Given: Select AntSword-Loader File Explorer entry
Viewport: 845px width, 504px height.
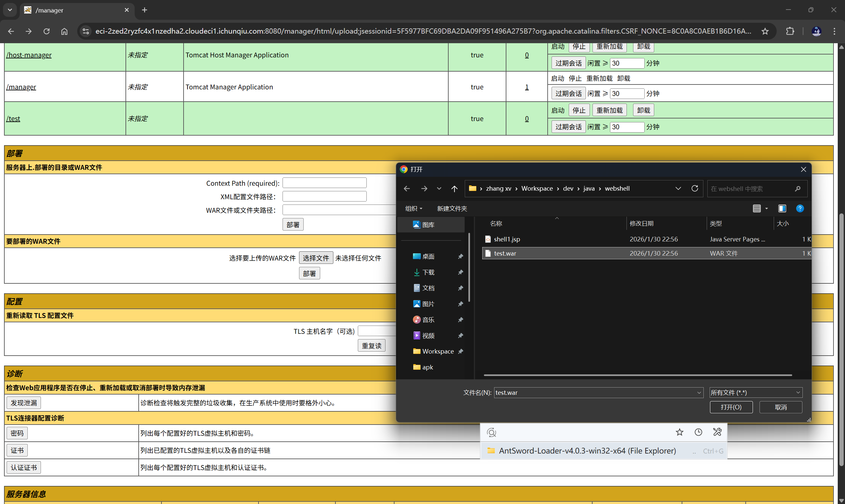Looking at the screenshot, I should [603, 451].
